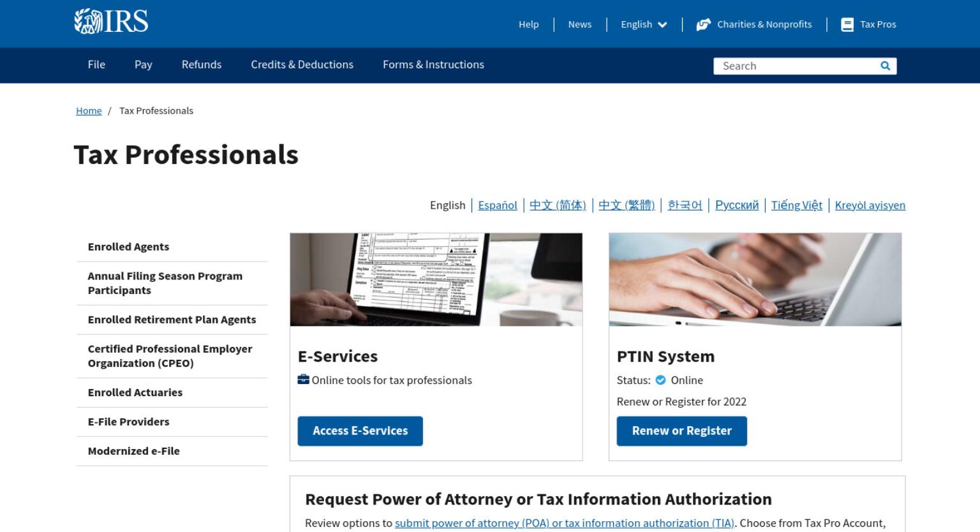
Task: Switch the page to Русский
Action: click(x=737, y=205)
